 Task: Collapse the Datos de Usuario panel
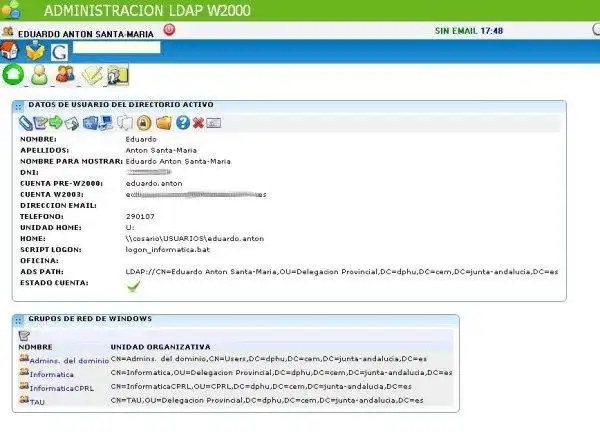18,106
